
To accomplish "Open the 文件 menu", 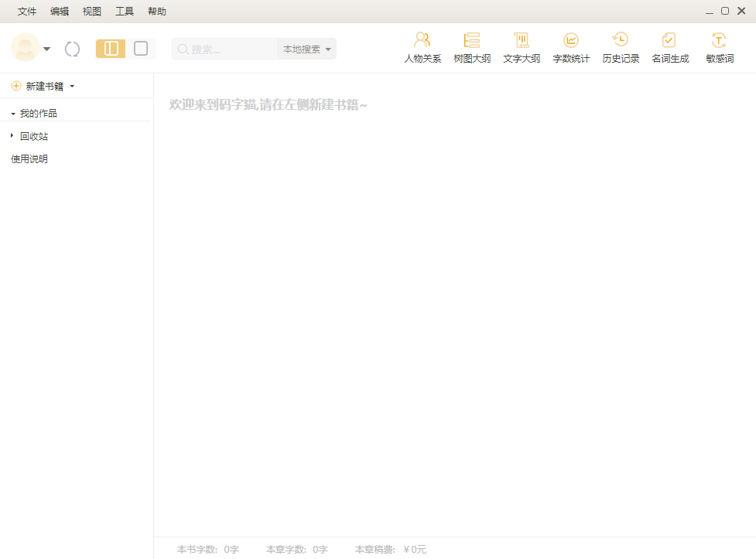I will pos(27,11).
